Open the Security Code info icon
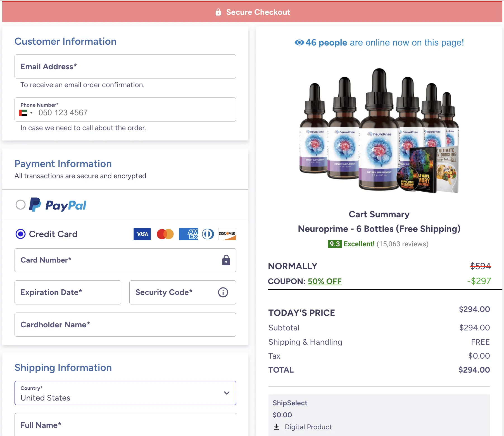Screen dimensions: 504x436 223,292
